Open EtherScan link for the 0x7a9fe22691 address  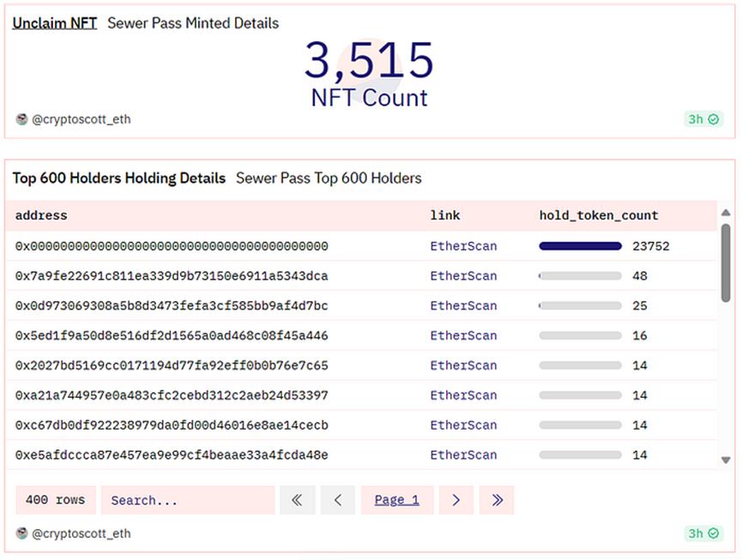pyautogui.click(x=463, y=276)
